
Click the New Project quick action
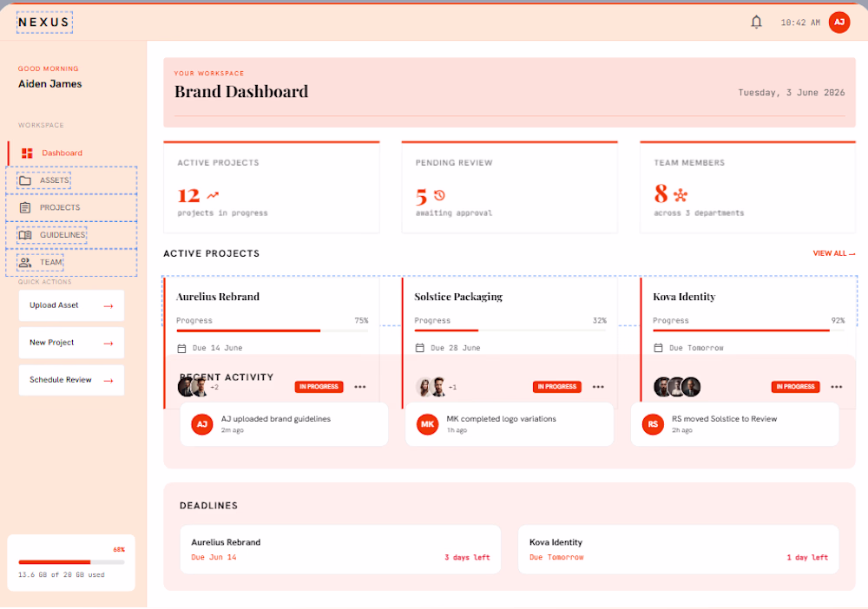[71, 343]
